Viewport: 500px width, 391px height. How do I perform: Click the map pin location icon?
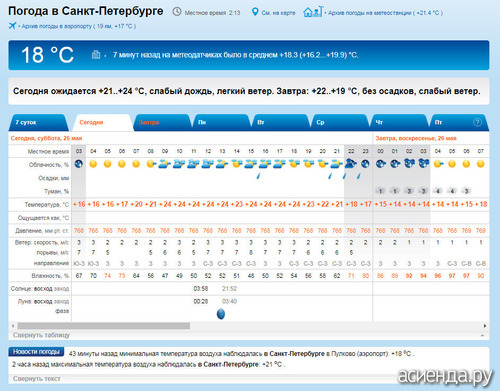point(255,12)
